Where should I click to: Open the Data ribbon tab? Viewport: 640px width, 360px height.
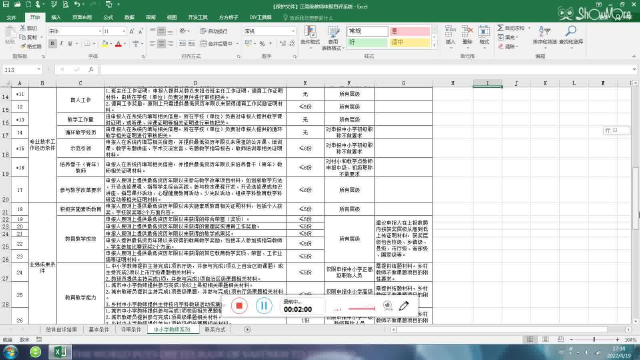click(129, 18)
